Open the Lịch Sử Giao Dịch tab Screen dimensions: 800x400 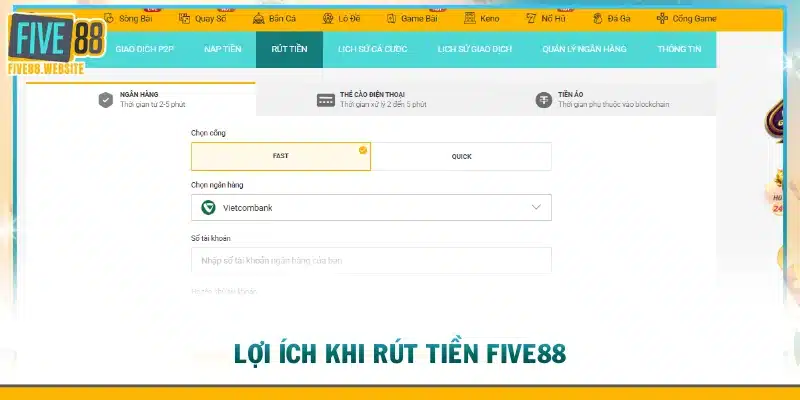[x=474, y=49]
